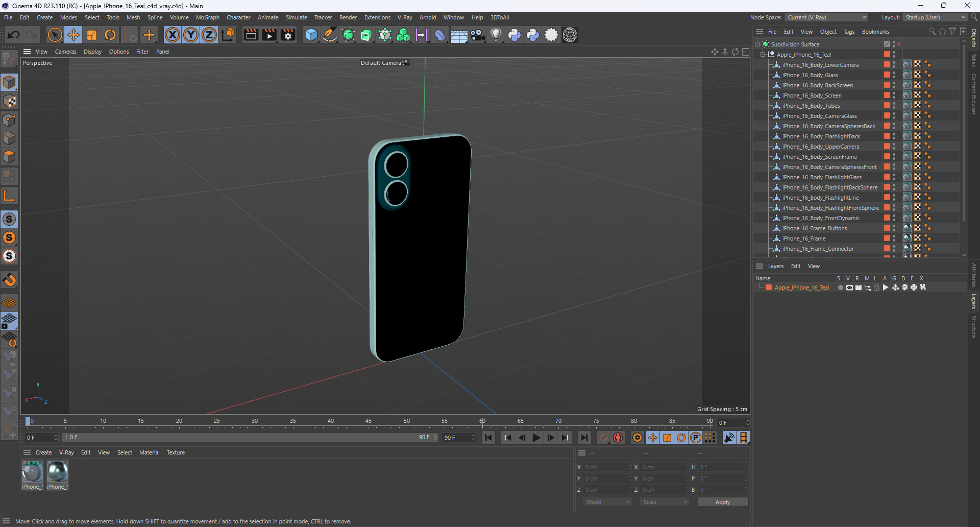Viewport: 980px width, 527px height.
Task: Click the Camera object icon
Action: click(x=478, y=35)
